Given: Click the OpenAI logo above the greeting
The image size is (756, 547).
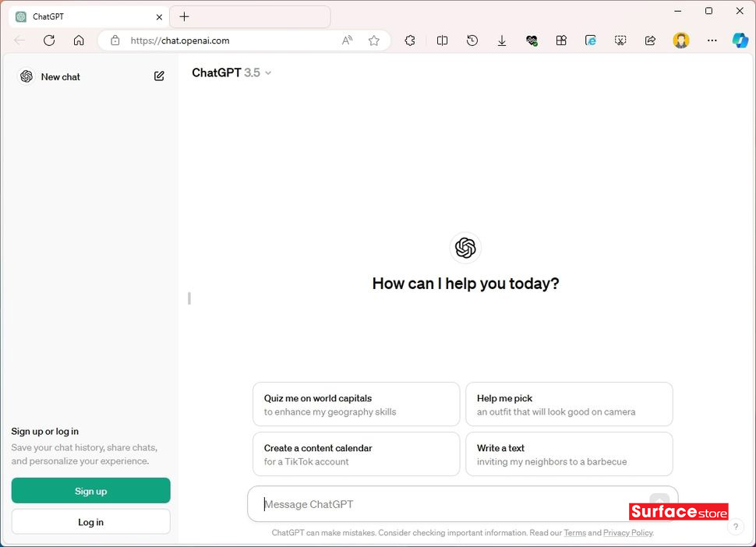Looking at the screenshot, I should click(x=465, y=249).
